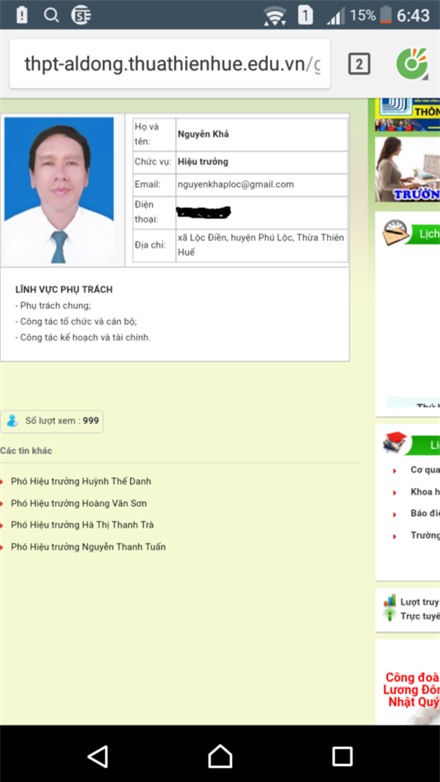The height and width of the screenshot is (782, 440).
Task: Tap the line Phụ trách chung
Action: (x=53, y=306)
